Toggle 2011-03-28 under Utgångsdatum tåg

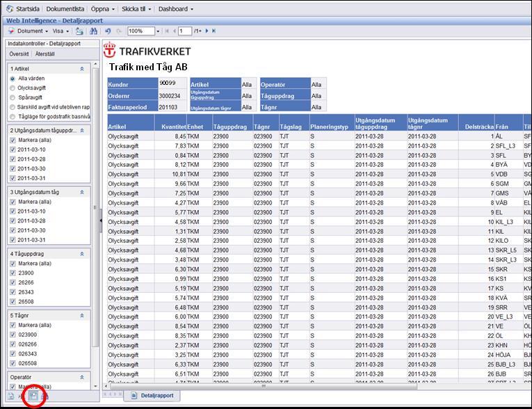(13, 221)
